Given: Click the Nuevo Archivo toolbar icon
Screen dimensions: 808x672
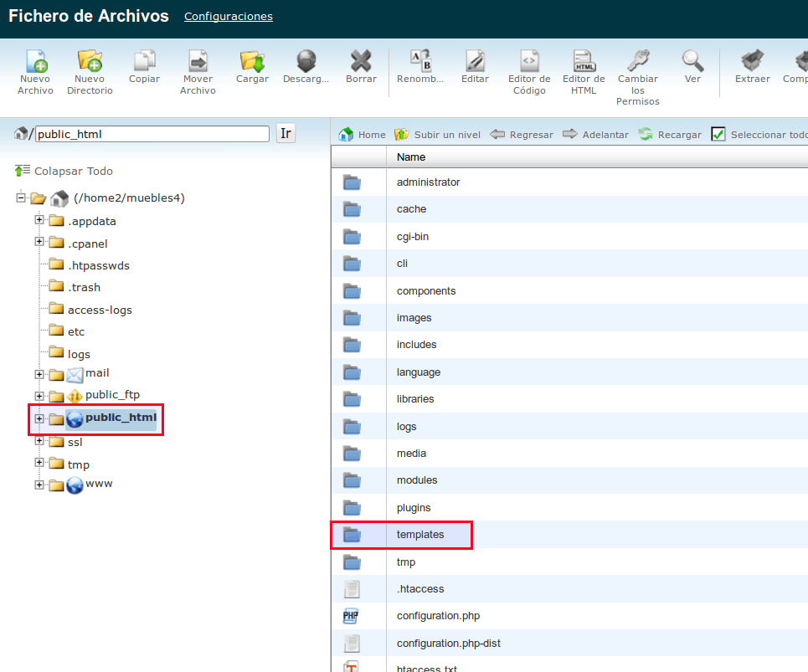Looking at the screenshot, I should (x=37, y=61).
